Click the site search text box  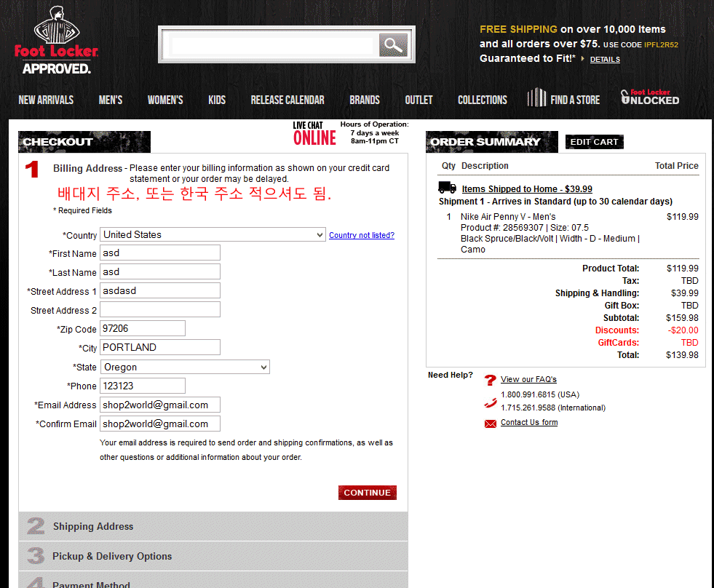tap(272, 46)
